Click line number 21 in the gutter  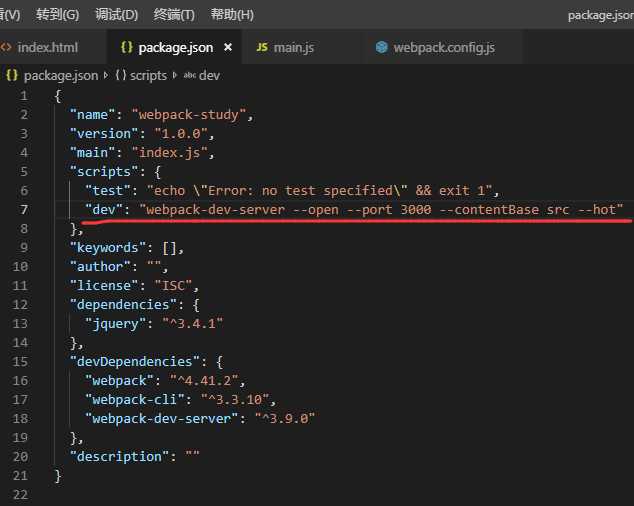click(x=20, y=476)
